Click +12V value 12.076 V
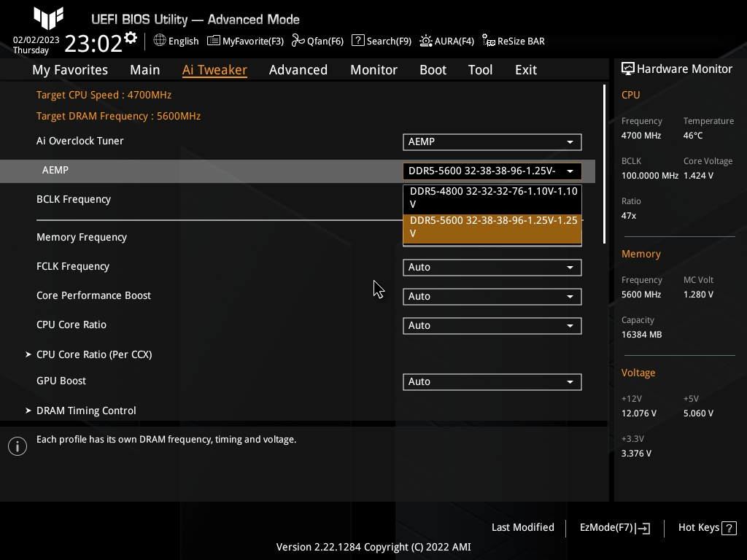Viewport: 747px width, 560px height. click(x=639, y=413)
